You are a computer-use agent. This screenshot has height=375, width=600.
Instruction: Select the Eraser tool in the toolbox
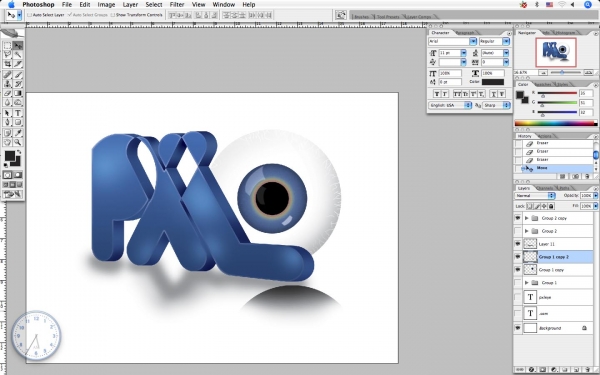7,93
